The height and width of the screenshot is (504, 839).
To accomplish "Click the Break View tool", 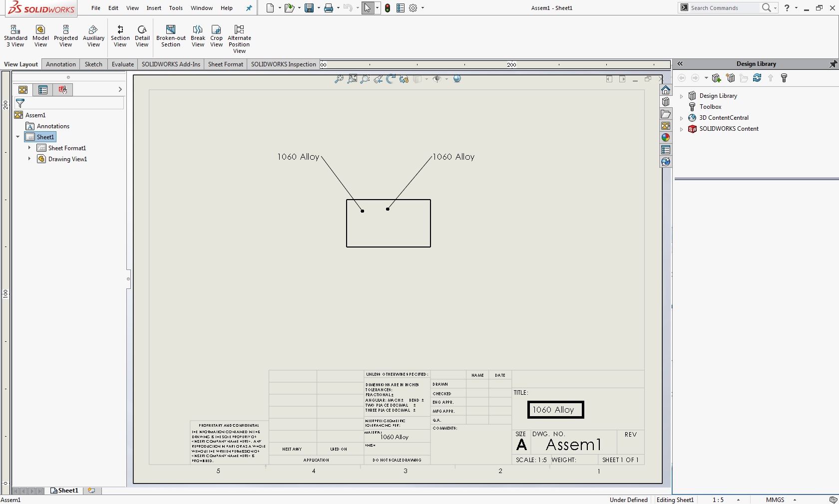I will pyautogui.click(x=198, y=36).
